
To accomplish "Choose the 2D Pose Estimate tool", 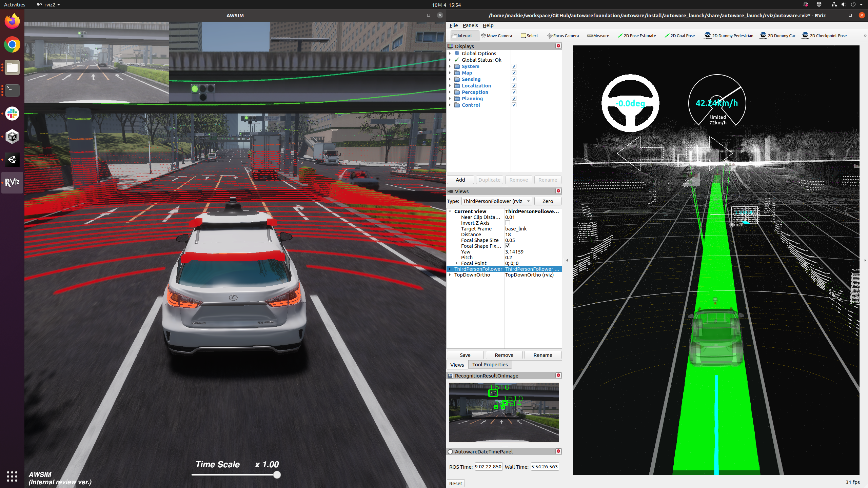I will pos(637,36).
